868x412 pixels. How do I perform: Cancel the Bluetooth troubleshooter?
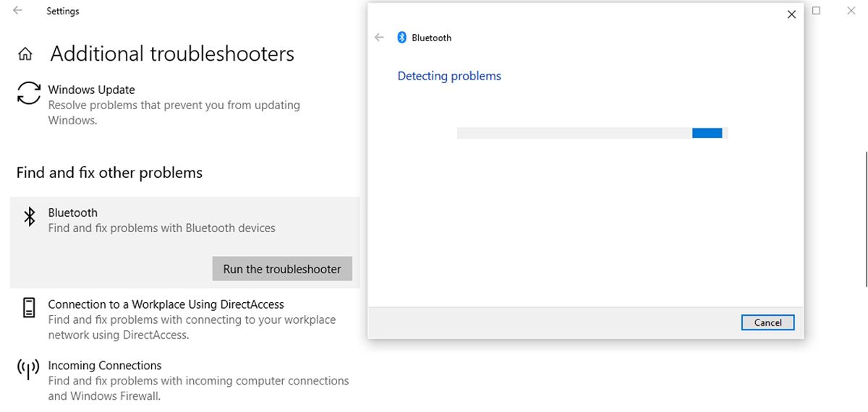click(767, 322)
